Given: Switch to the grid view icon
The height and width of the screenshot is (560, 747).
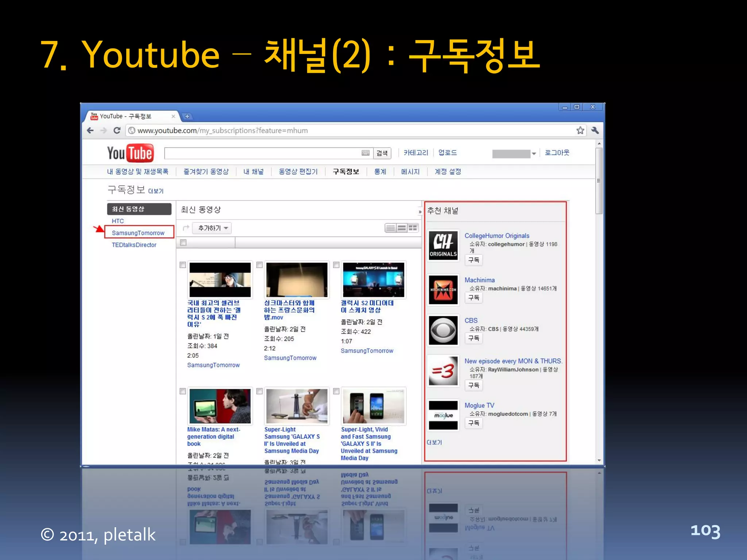Looking at the screenshot, I should tap(413, 228).
